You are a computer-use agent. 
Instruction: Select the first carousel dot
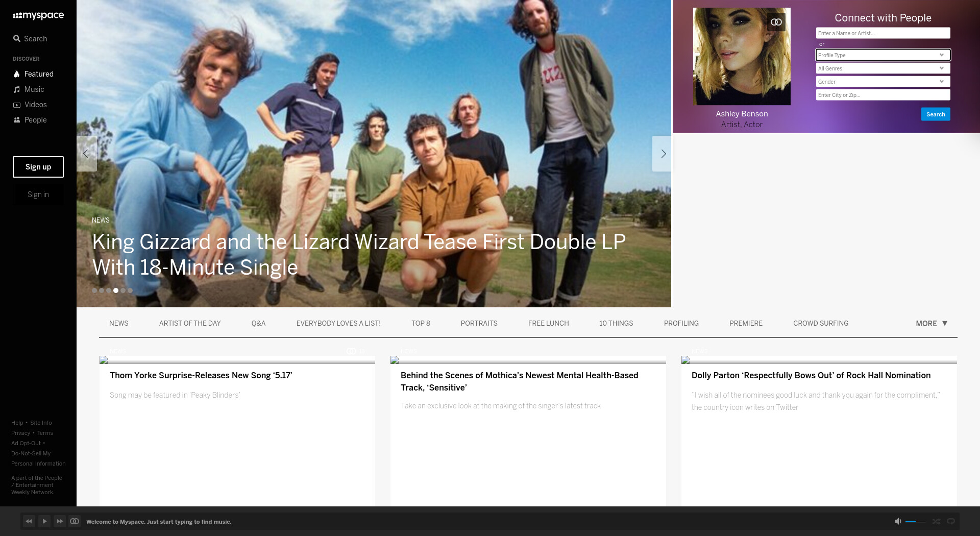tap(94, 290)
